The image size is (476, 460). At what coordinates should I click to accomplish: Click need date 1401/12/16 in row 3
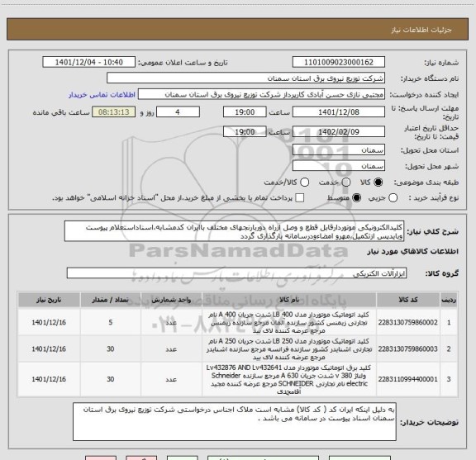[x=49, y=379]
